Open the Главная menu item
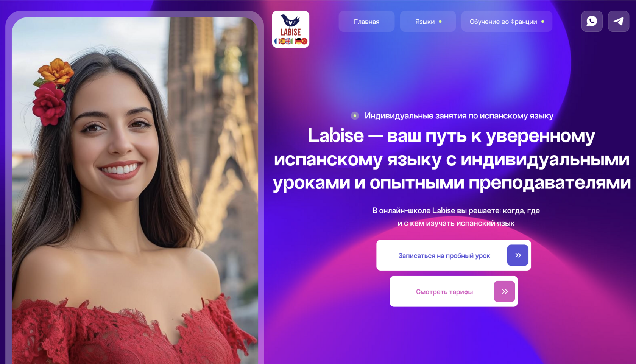This screenshot has width=636, height=364. (366, 22)
